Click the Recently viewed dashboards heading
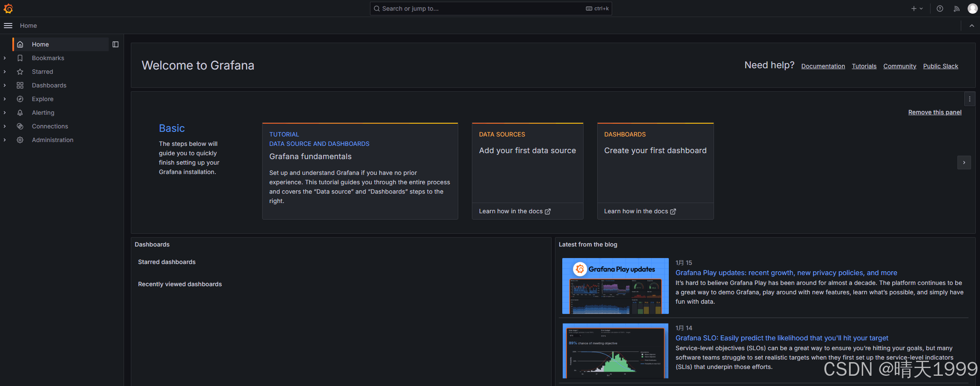This screenshot has height=386, width=980. point(180,284)
